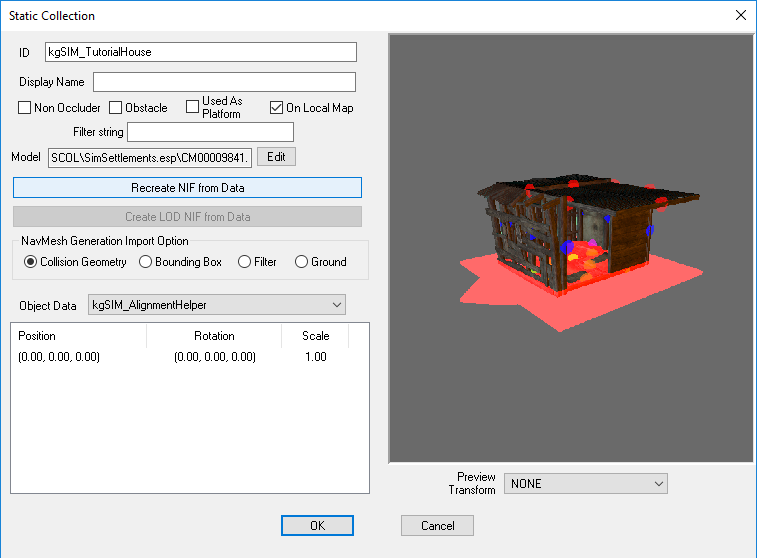
Task: Open the Preview Transform dropdown
Action: tap(586, 484)
